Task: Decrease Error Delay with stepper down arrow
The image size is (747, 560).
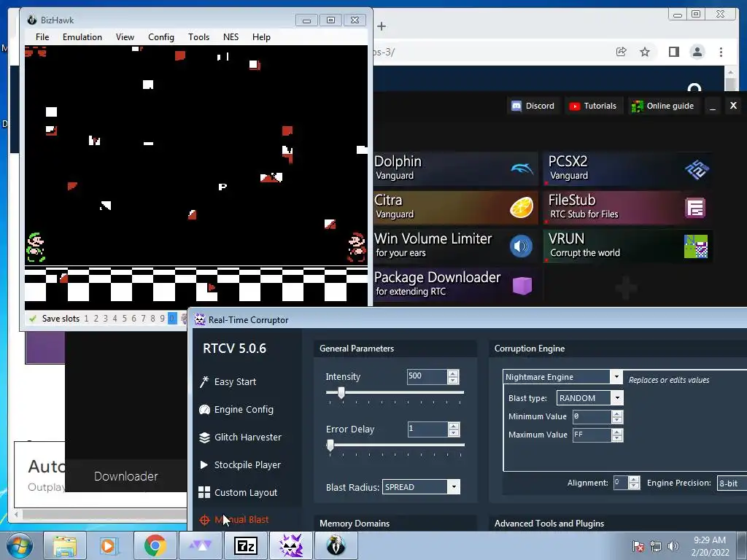Action: click(x=454, y=433)
